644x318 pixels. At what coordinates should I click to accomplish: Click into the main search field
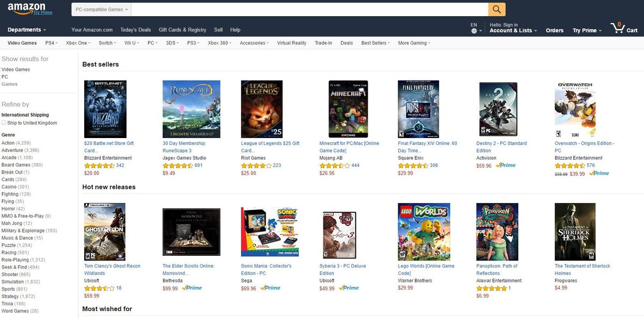click(310, 9)
